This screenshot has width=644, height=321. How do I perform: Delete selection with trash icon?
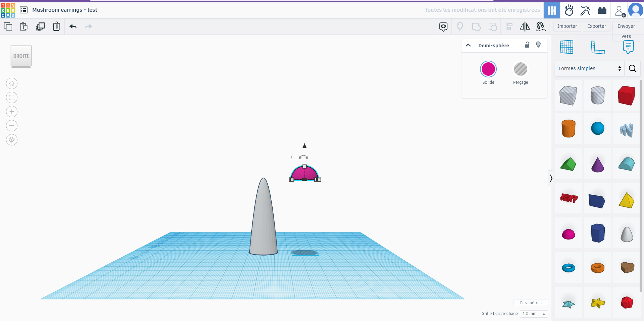[56, 26]
